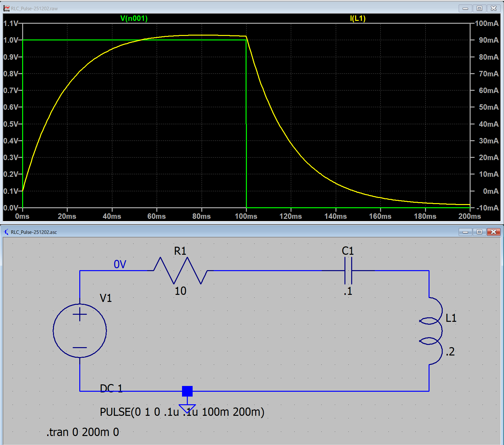This screenshot has width=504, height=445.
Task: Select the voltage source V1 circle
Action: click(x=80, y=330)
